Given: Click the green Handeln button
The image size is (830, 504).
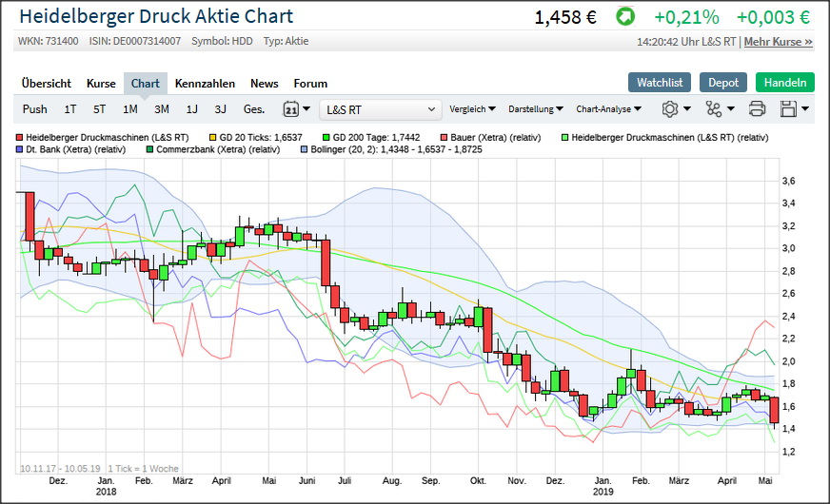Looking at the screenshot, I should (x=785, y=83).
